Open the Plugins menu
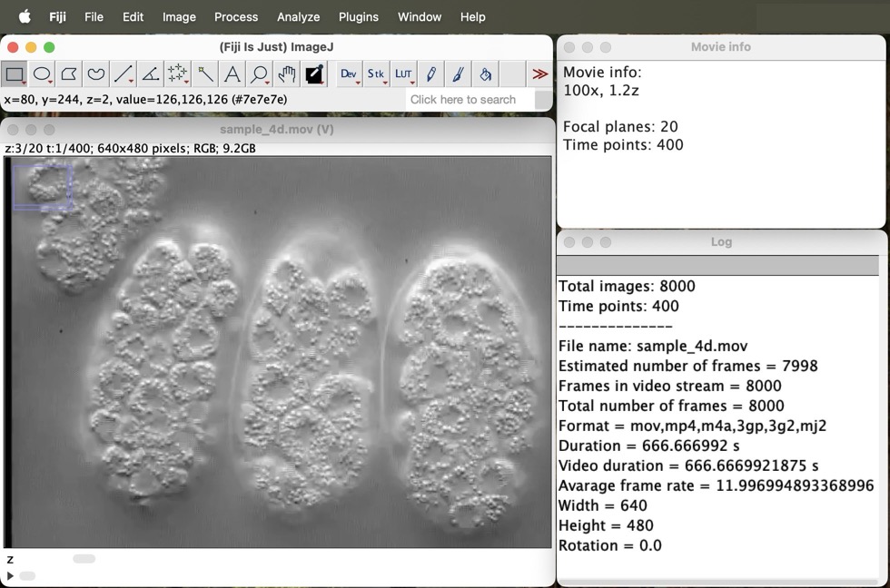This screenshot has height=588, width=890. [x=358, y=16]
